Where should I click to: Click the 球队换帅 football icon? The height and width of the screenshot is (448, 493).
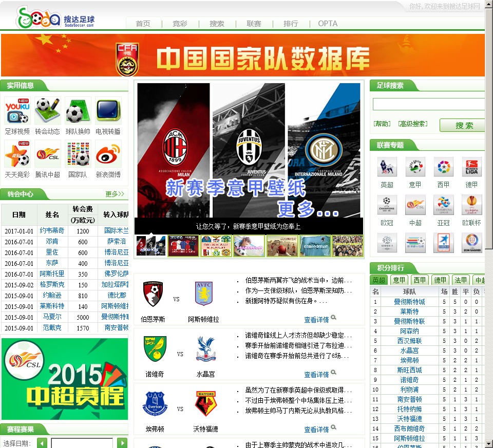[x=78, y=110]
